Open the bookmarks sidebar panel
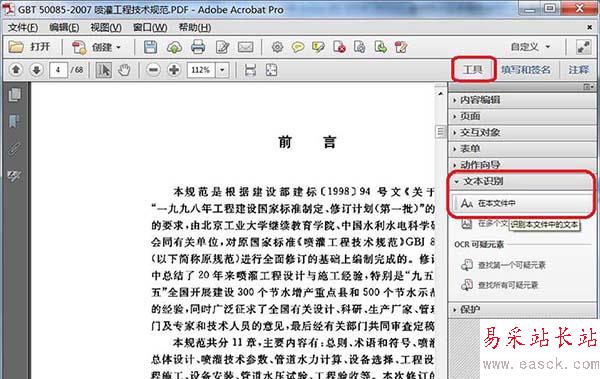 (15, 121)
